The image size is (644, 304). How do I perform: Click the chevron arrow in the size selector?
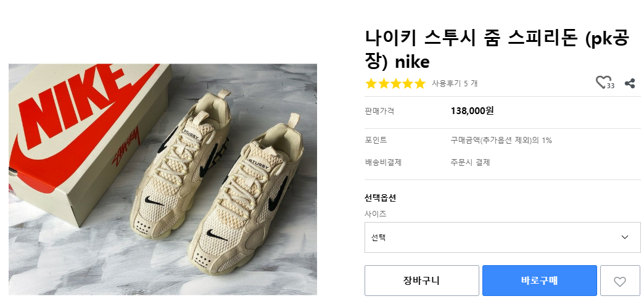click(x=625, y=237)
